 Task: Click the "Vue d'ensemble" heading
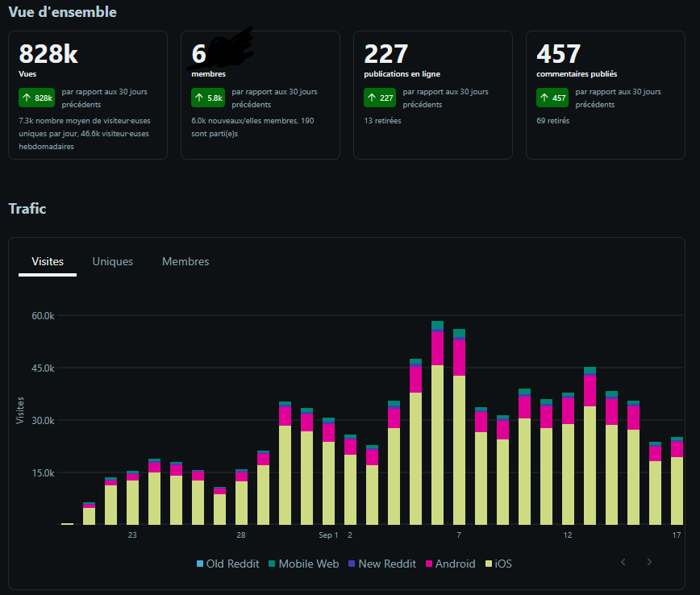click(63, 11)
